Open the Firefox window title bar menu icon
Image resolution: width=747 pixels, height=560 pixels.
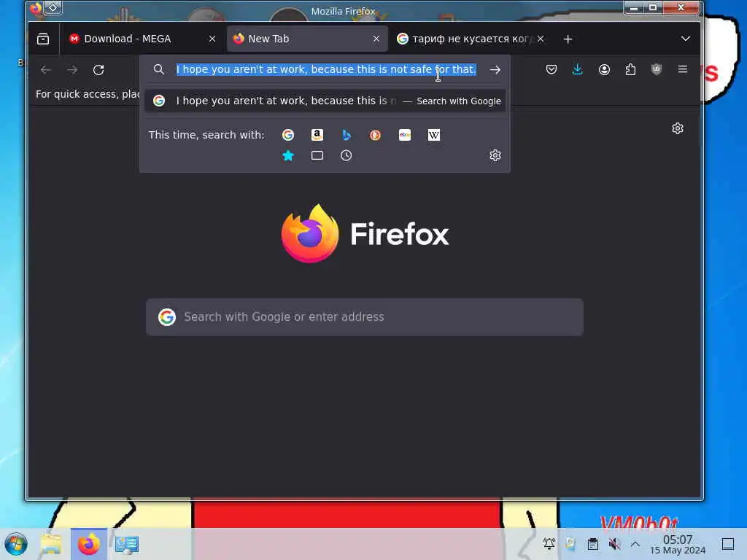tap(36, 8)
